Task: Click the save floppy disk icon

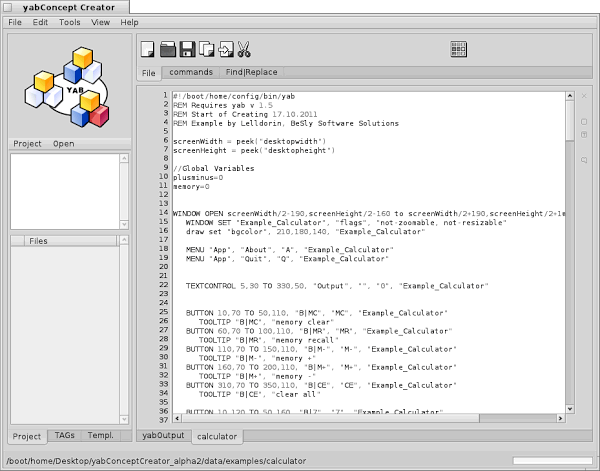Action: [x=187, y=48]
